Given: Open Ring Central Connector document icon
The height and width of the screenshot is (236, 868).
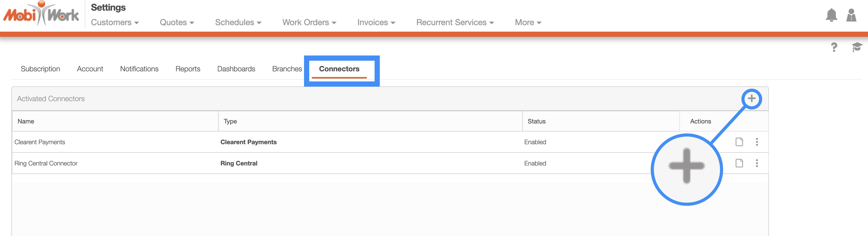Looking at the screenshot, I should (x=739, y=163).
